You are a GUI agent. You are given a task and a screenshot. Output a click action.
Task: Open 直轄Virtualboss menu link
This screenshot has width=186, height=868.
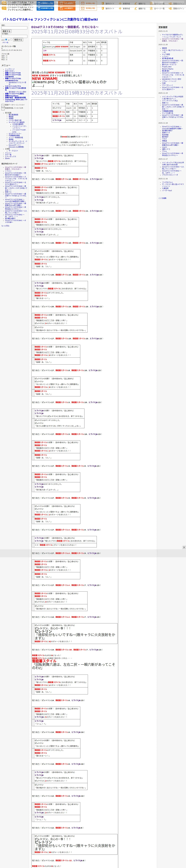pos(12,96)
